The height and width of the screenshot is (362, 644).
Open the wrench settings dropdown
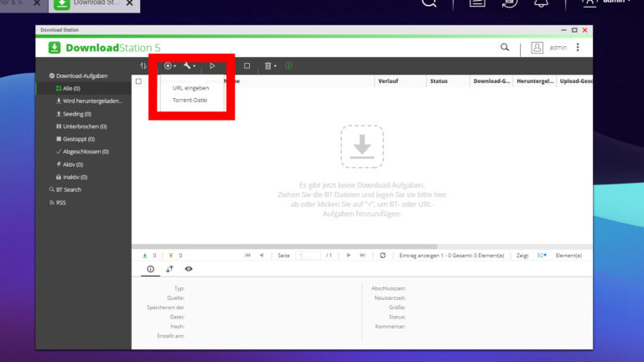(x=189, y=65)
